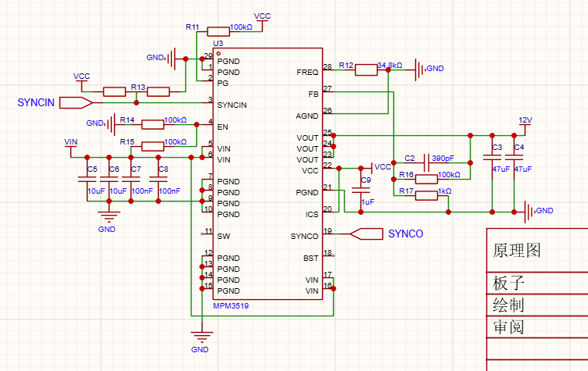Image resolution: width=588 pixels, height=371 pixels.
Task: Click the R14 resistor on EN pin
Action: pos(152,123)
